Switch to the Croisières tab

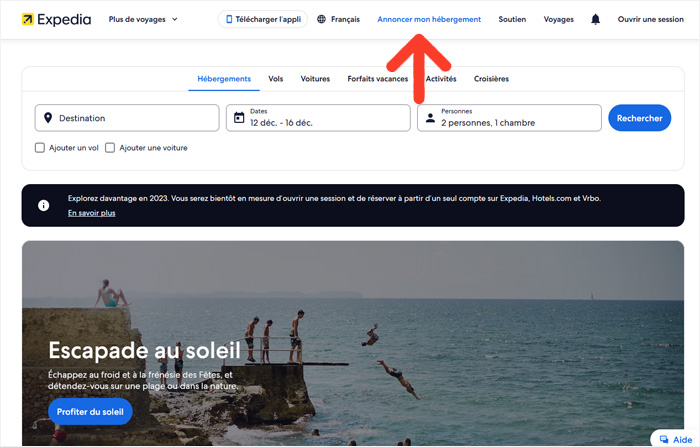[x=491, y=79]
